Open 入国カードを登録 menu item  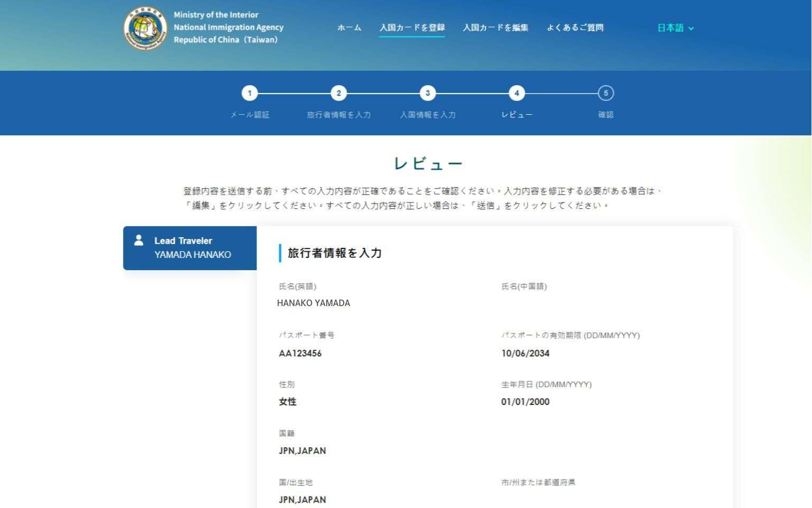412,27
